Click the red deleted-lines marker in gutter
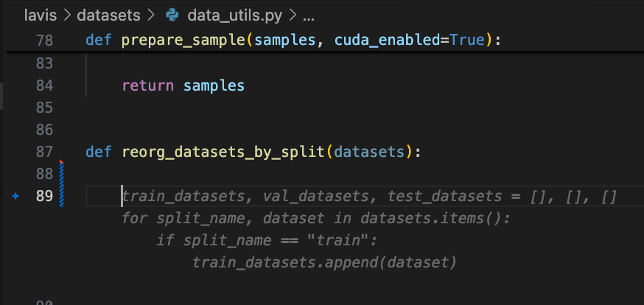Image resolution: width=644 pixels, height=305 pixels. [x=62, y=161]
